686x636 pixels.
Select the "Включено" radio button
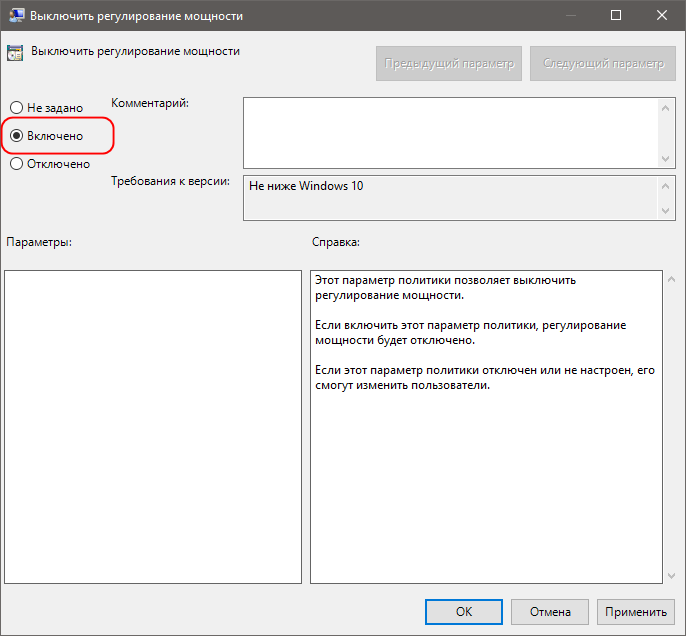point(46,136)
